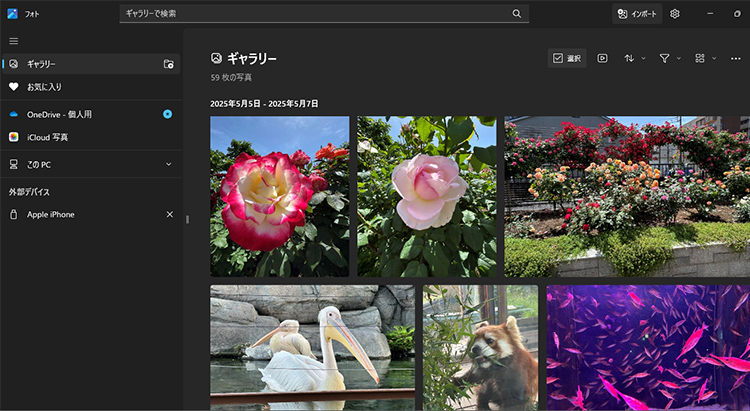
Task: Open the gallery view size dropdown
Action: click(704, 58)
